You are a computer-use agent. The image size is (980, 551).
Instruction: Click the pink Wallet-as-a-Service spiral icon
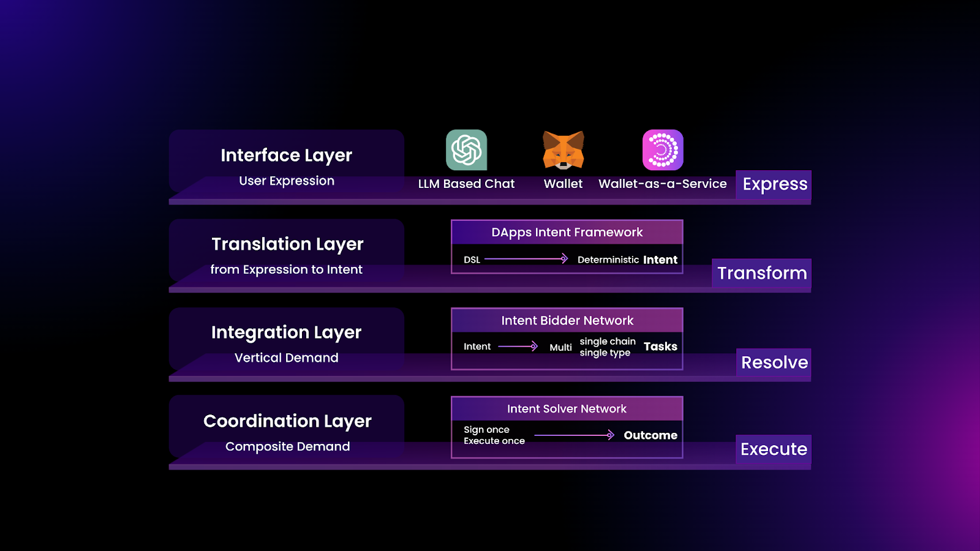coord(663,150)
